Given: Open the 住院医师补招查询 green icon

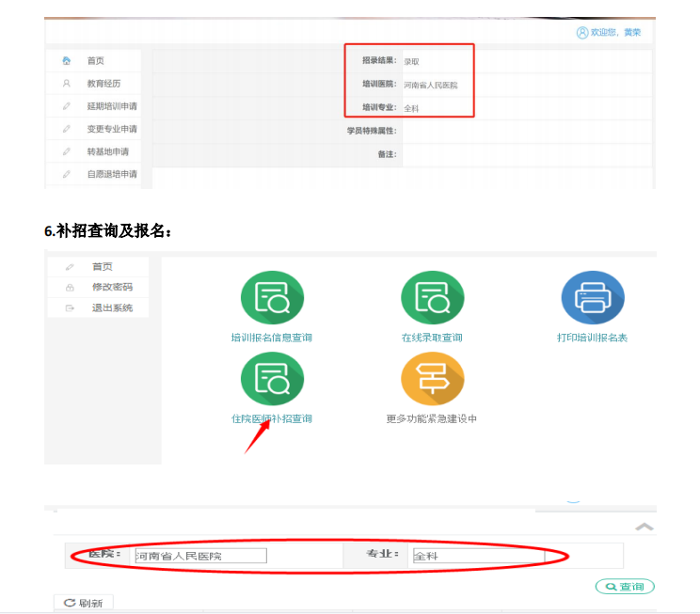Looking at the screenshot, I should pos(271,378).
